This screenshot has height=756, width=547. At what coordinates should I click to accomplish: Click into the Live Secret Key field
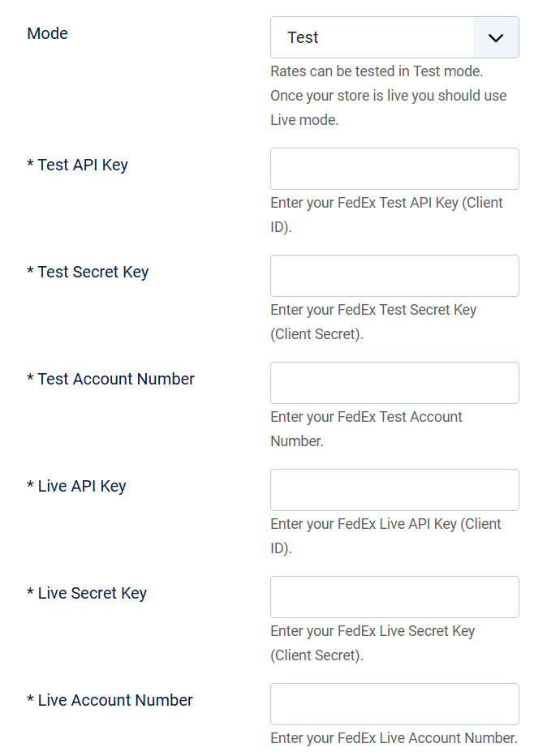[394, 597]
